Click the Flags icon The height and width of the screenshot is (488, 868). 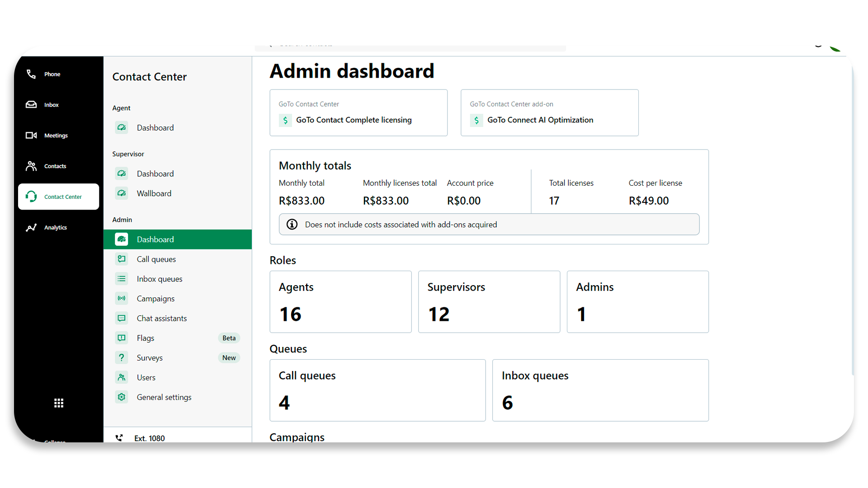122,338
